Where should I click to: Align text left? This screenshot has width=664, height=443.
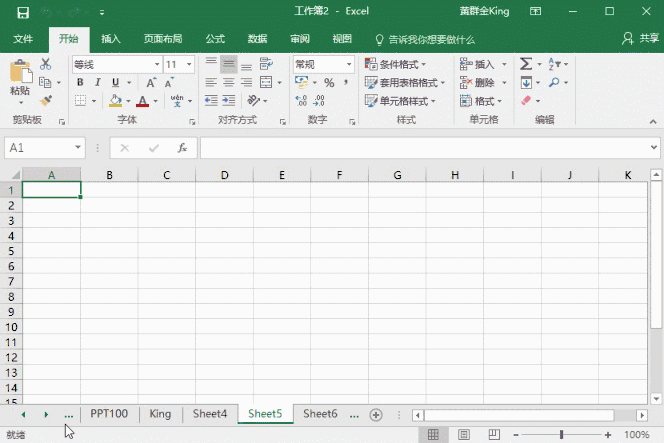click(x=211, y=83)
